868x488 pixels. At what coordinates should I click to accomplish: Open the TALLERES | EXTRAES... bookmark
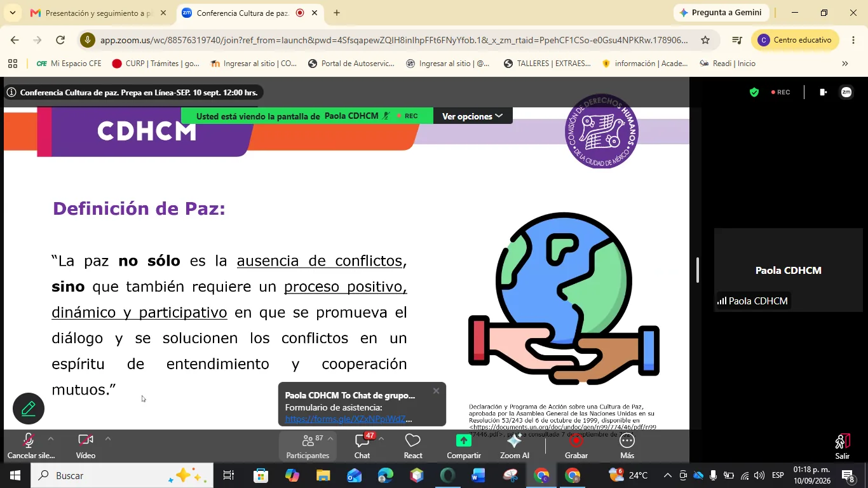(547, 64)
